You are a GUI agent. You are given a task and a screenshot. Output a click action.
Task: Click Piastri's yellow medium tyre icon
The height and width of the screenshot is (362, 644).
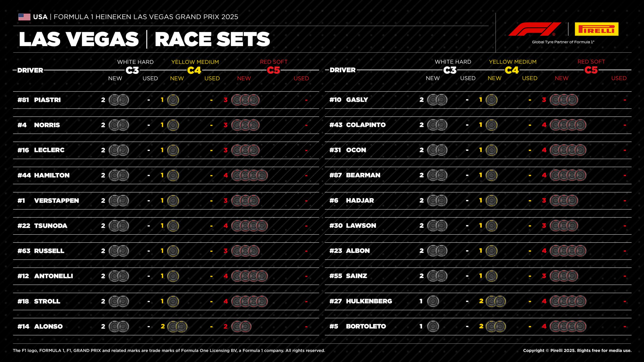pos(173,100)
